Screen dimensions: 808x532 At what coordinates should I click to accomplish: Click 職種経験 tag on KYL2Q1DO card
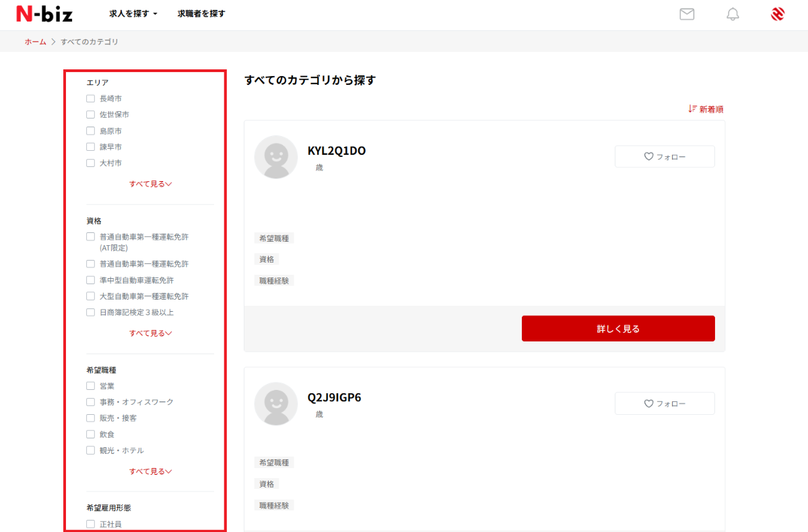coord(274,281)
